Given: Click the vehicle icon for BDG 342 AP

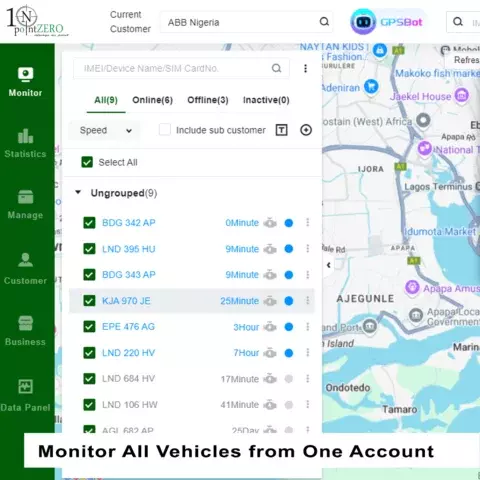Looking at the screenshot, I should (270, 223).
